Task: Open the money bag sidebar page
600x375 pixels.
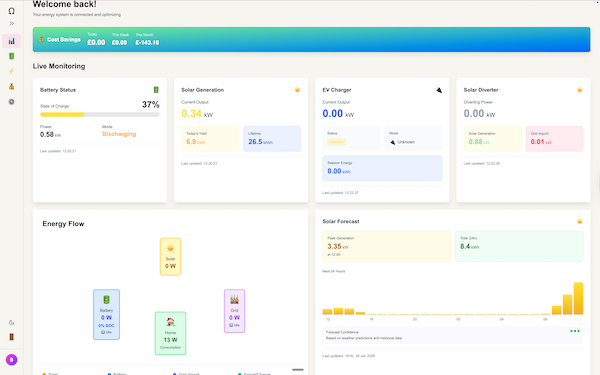Action: click(x=11, y=86)
